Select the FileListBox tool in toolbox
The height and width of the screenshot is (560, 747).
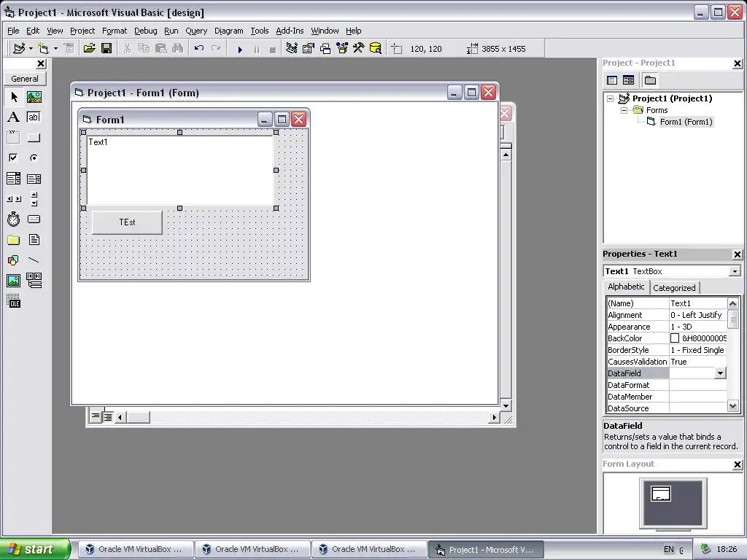point(34,239)
